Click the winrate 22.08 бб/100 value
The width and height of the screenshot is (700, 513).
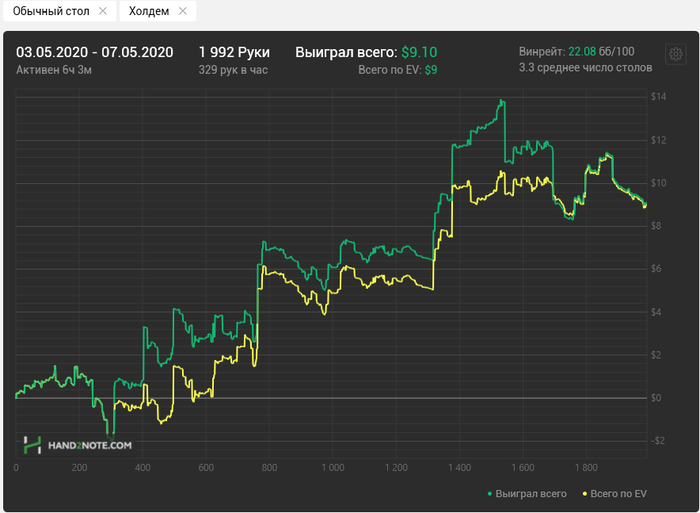pyautogui.click(x=601, y=51)
